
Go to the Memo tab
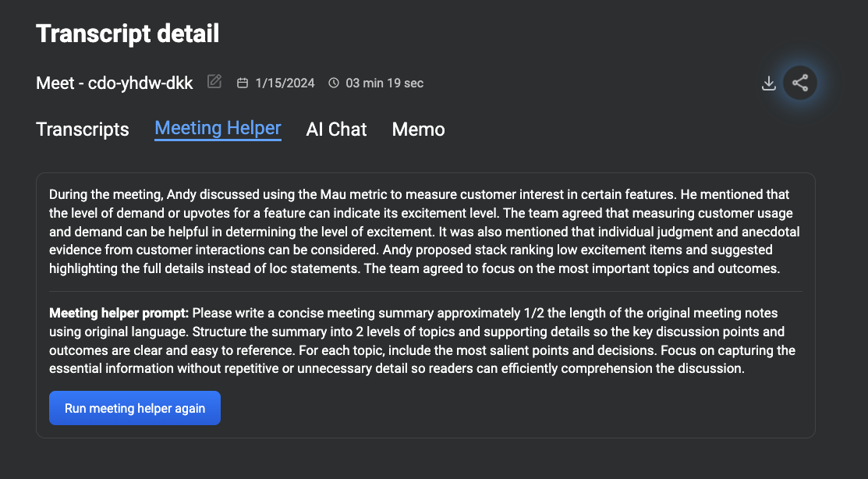click(418, 130)
